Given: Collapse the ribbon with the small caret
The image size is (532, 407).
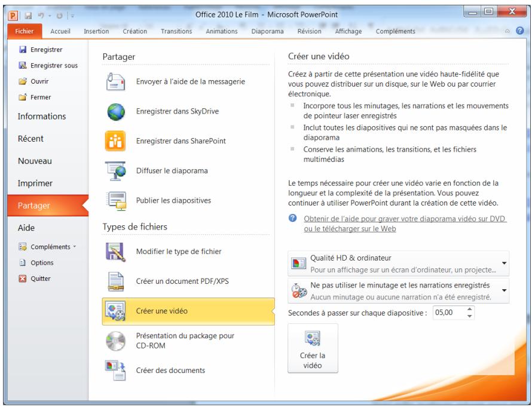Looking at the screenshot, I should coord(507,31).
